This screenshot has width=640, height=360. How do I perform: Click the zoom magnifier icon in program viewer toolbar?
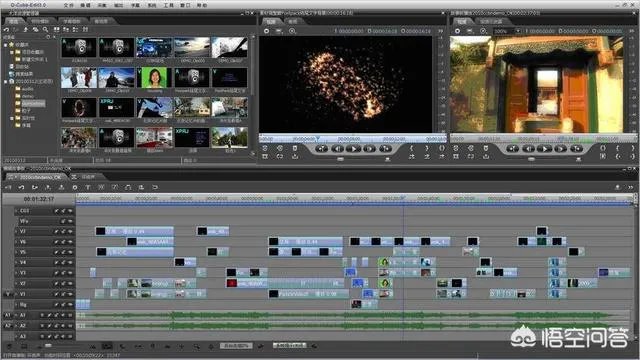(483, 31)
